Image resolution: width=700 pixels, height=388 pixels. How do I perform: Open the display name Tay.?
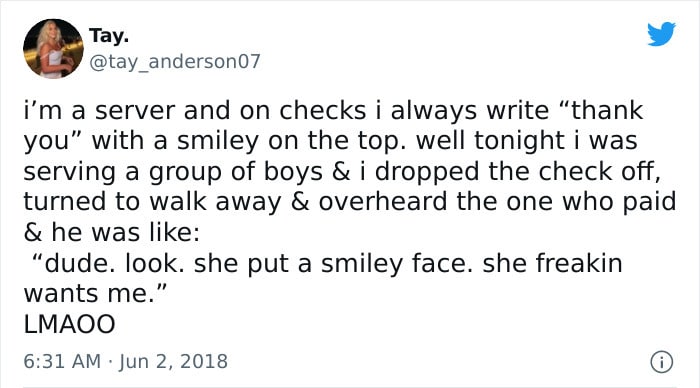[x=109, y=36]
